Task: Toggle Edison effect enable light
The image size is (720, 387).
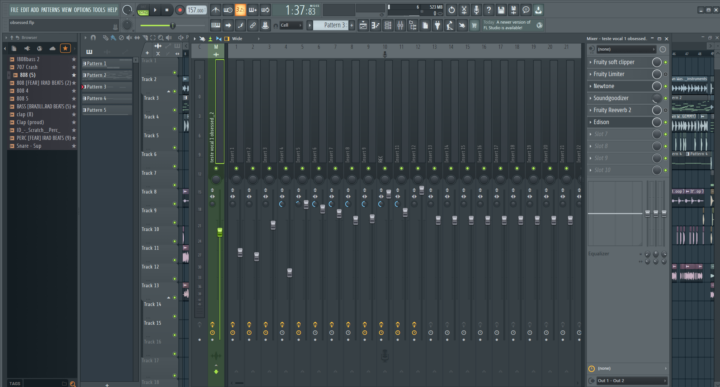Action: [665, 122]
